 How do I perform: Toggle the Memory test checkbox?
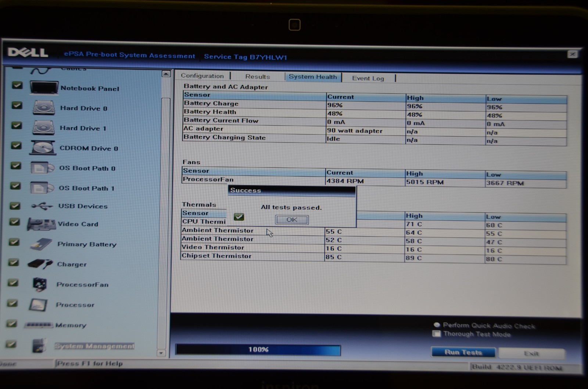(12, 323)
